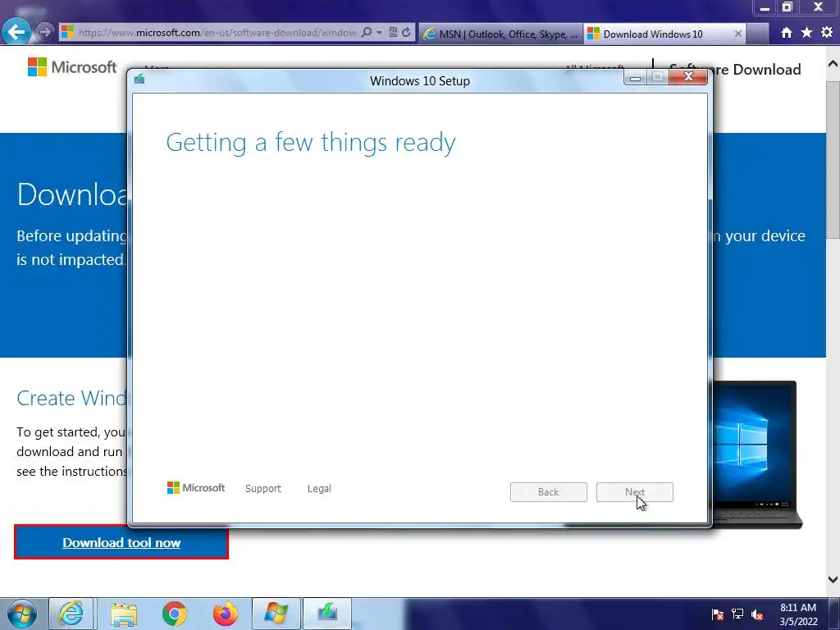Open Software Download link in page header
This screenshot has height=630, width=840.
[x=735, y=69]
